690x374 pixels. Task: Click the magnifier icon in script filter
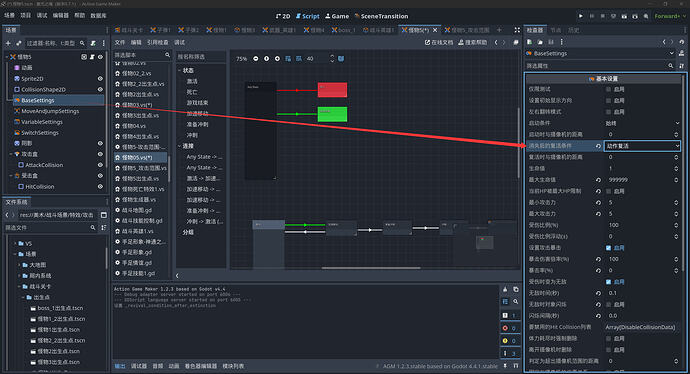click(167, 55)
